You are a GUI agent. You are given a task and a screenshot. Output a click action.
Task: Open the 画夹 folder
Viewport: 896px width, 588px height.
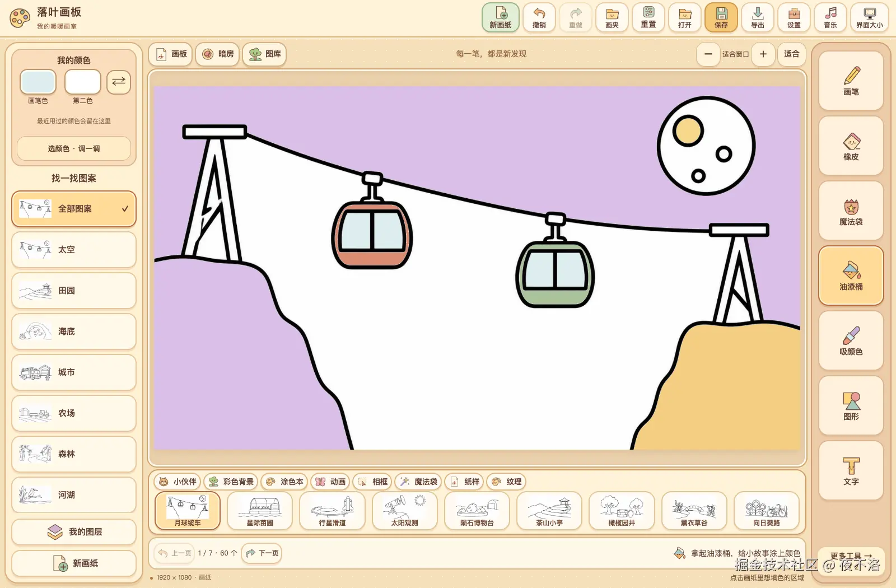[x=612, y=17]
